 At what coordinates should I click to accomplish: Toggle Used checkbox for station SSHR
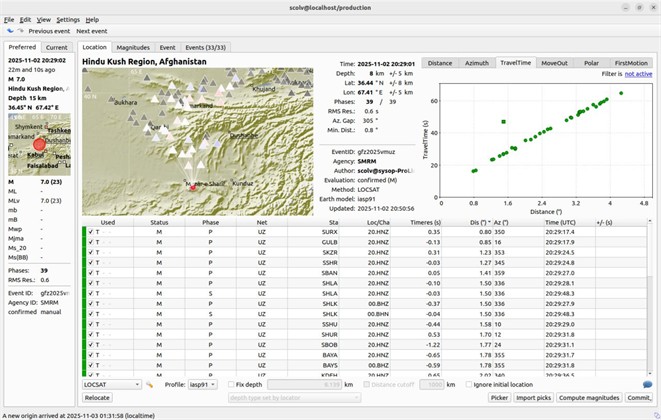pos(91,263)
